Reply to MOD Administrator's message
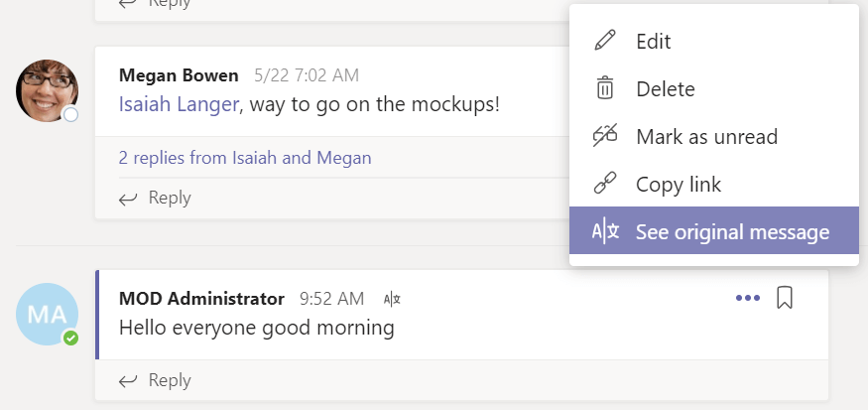Viewport: 868px width, 410px height. point(155,380)
